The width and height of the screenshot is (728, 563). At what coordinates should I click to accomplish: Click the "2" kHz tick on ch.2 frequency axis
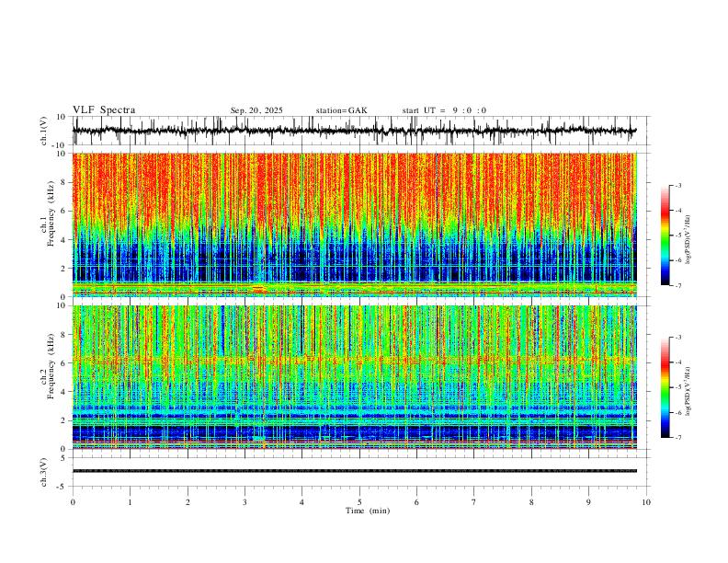click(65, 420)
